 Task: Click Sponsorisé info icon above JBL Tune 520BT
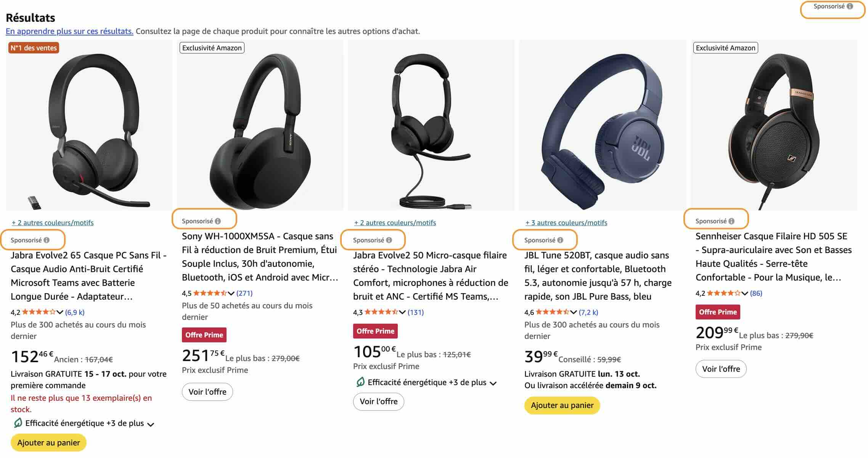pos(560,240)
